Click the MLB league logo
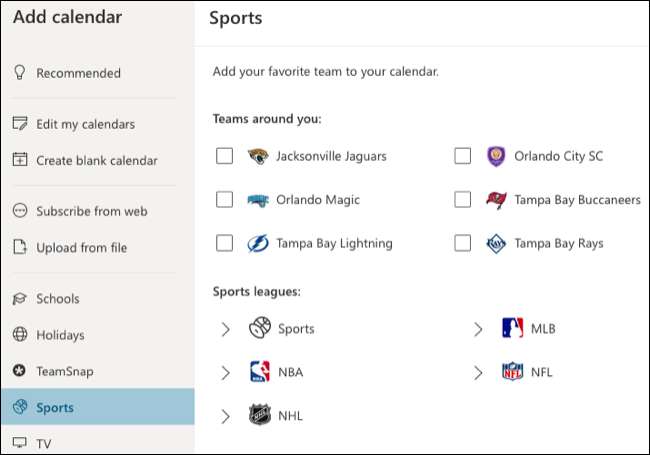Image resolution: width=650 pixels, height=455 pixels. point(512,329)
